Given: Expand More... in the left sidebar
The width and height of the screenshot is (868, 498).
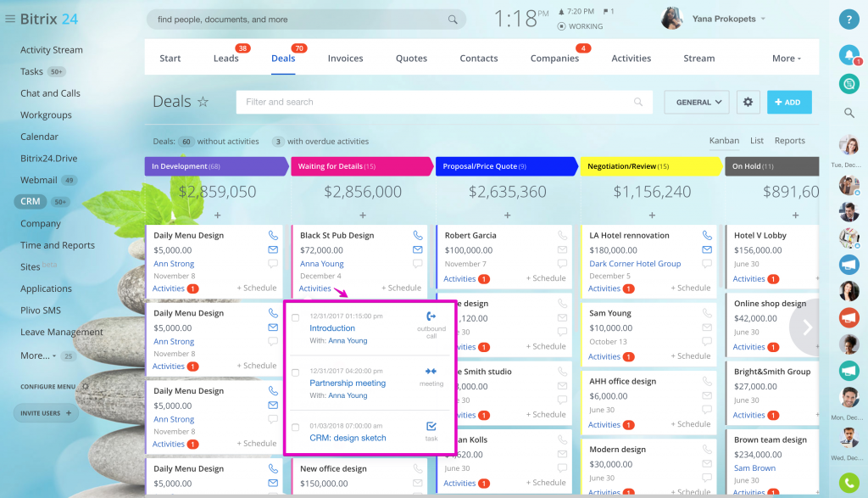Looking at the screenshot, I should [38, 355].
